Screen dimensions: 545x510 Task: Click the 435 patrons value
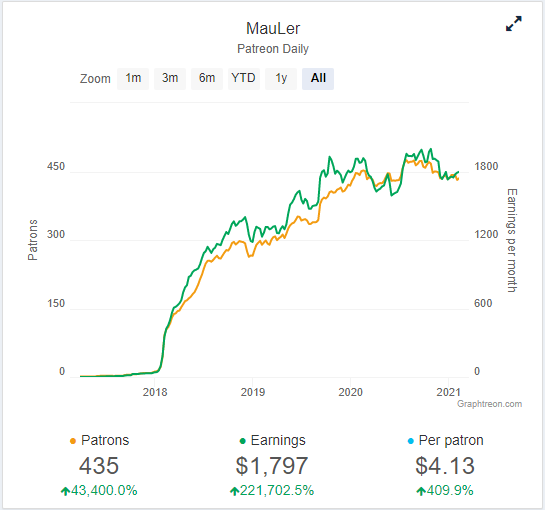click(x=99, y=466)
